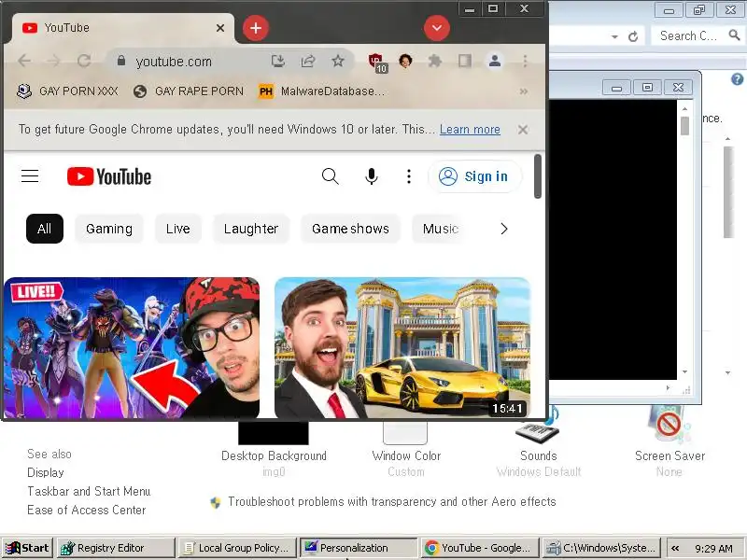Viewport: 747px width, 560px height.
Task: Switch to Local Group Policy taskbar button
Action: click(238, 548)
